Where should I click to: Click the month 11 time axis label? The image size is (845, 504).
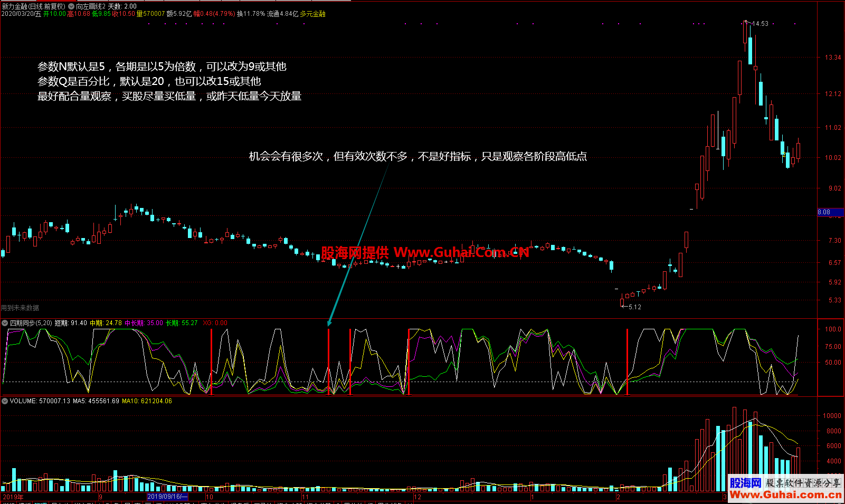point(305,497)
